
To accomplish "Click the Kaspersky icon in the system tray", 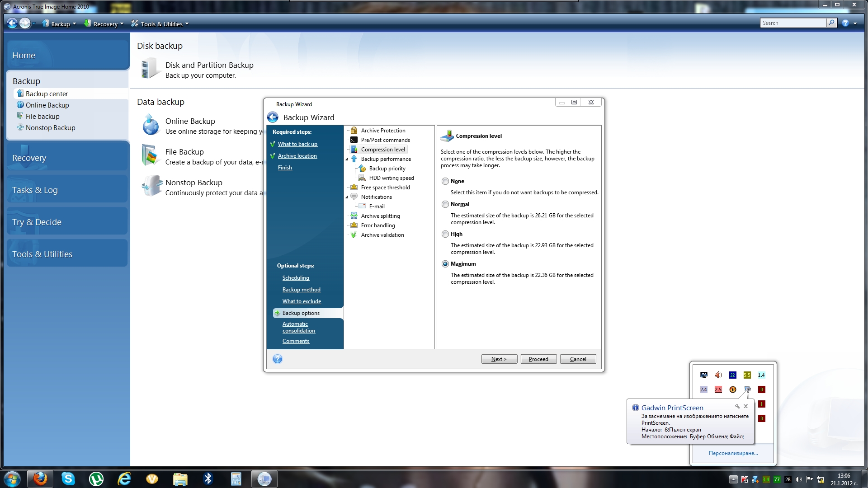I will pos(744,479).
